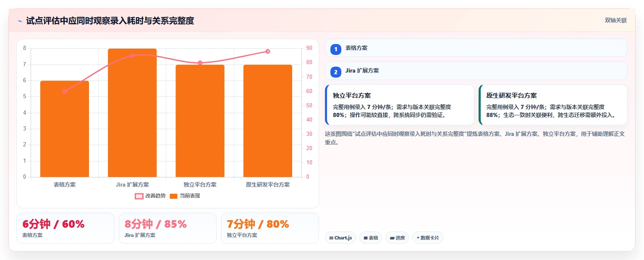Click the trend line point above Jira 扩展方案
The image size is (644, 260).
(132, 56)
